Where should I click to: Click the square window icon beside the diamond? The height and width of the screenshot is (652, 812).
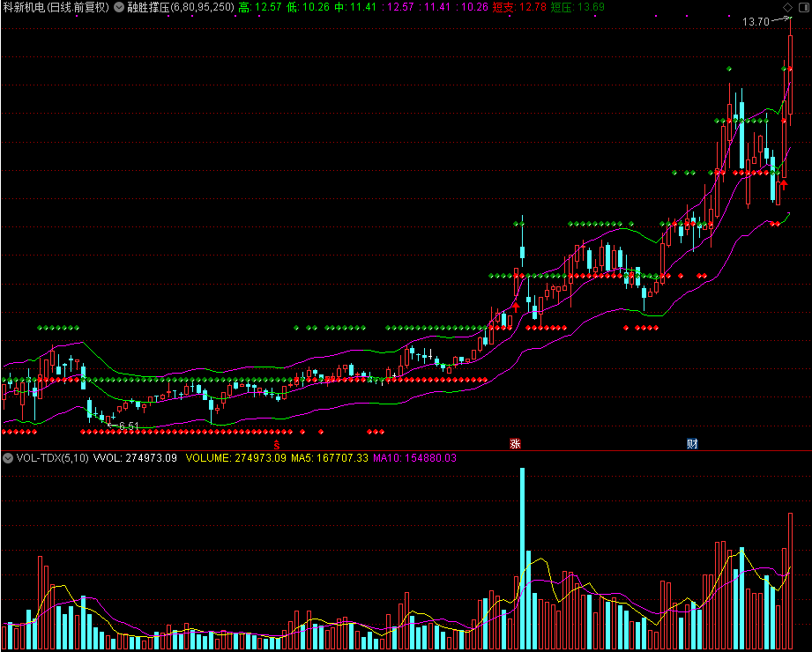tap(804, 7)
